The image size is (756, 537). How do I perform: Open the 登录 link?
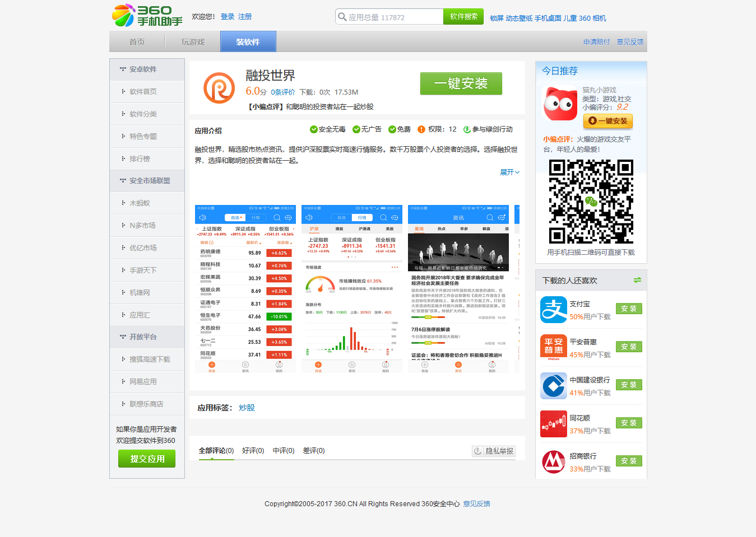pyautogui.click(x=228, y=17)
